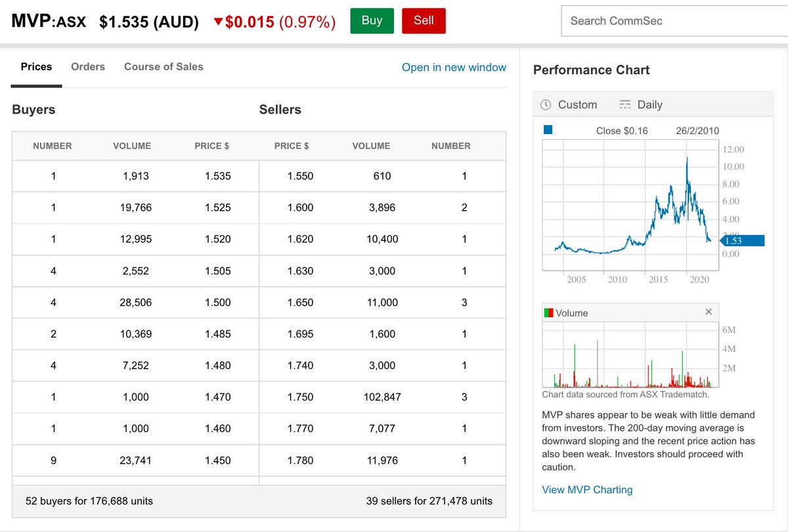
Task: Select the sell price 1.780 cell
Action: point(300,460)
